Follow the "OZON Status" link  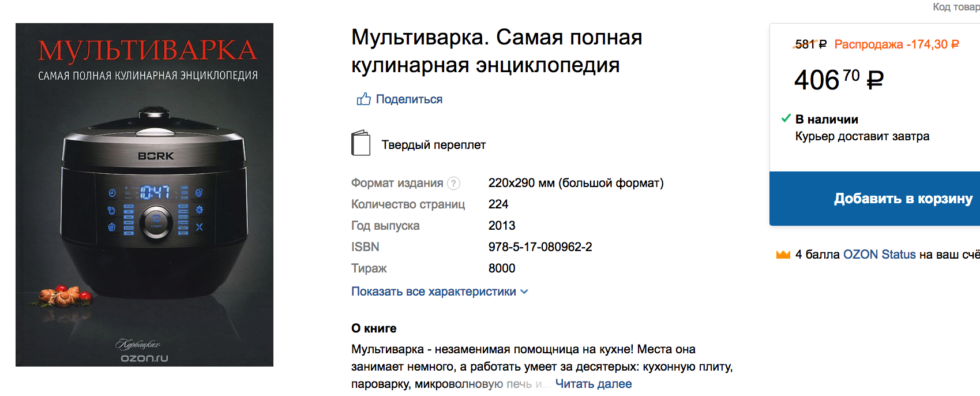pyautogui.click(x=879, y=255)
